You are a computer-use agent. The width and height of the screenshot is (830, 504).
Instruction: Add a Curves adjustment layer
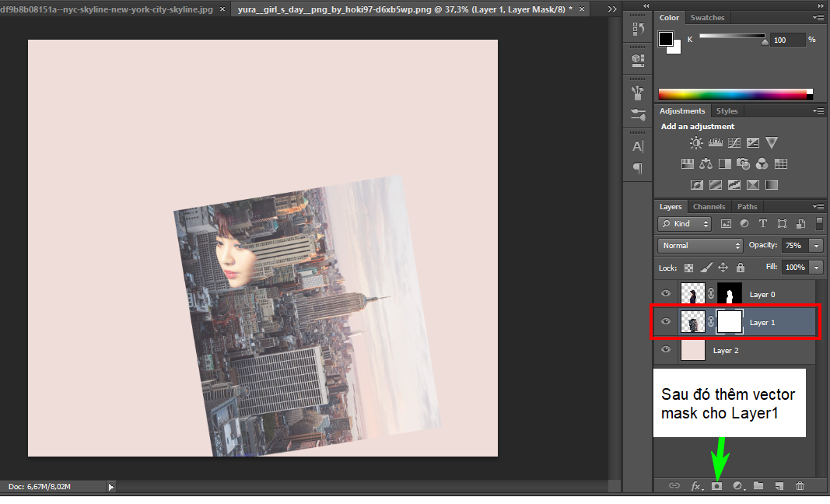point(734,143)
